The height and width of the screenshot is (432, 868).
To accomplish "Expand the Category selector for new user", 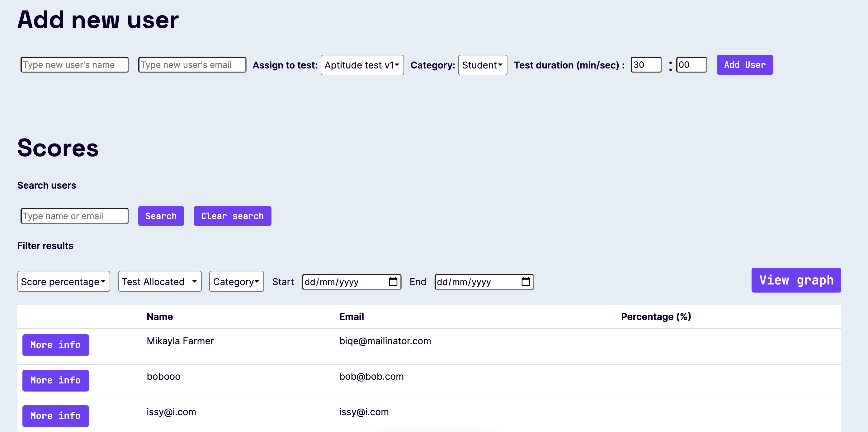I will tap(482, 65).
